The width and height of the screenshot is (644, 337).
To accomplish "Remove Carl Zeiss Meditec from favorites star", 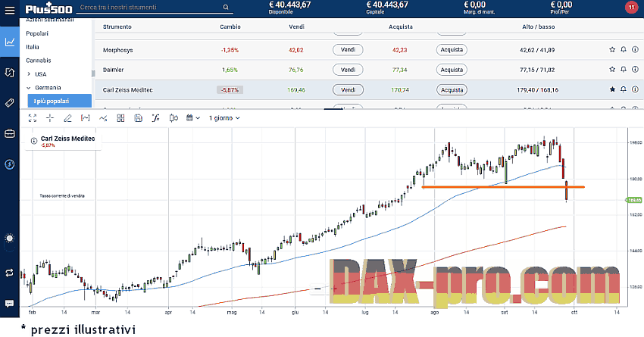I will click(612, 89).
